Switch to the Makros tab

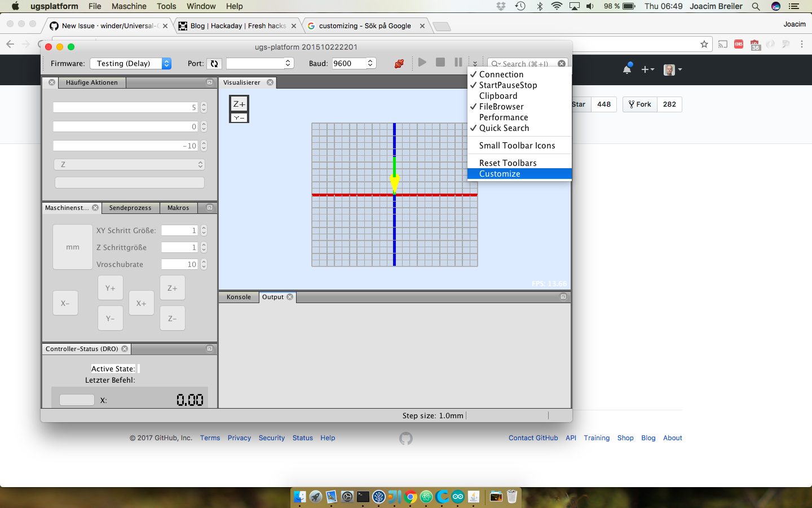(178, 208)
